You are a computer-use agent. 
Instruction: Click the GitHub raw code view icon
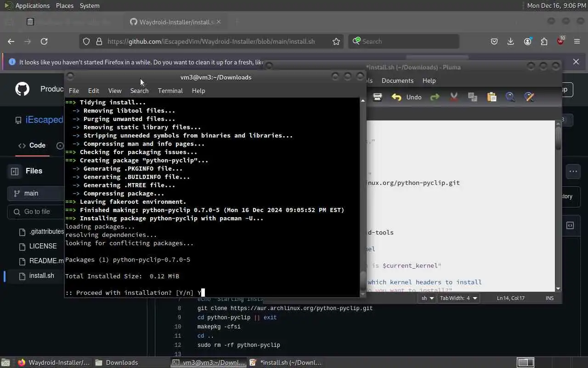click(570, 225)
